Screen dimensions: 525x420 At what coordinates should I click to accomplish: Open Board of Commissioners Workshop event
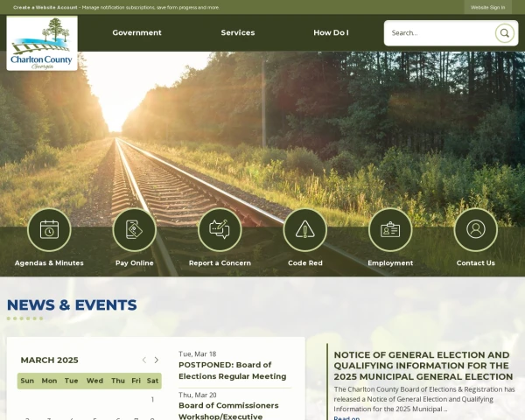click(228, 410)
